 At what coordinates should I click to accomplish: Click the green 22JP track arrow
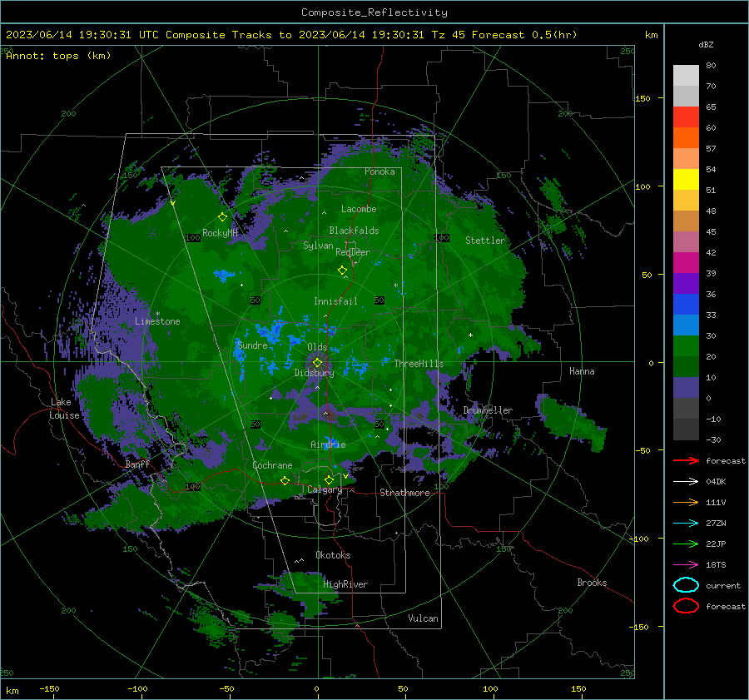[686, 544]
